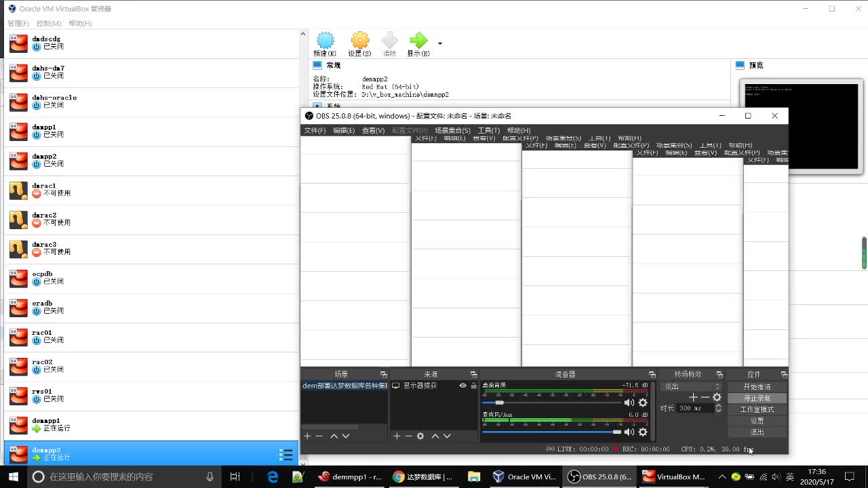Select the dmhs-oracle virtual machine

point(151,102)
